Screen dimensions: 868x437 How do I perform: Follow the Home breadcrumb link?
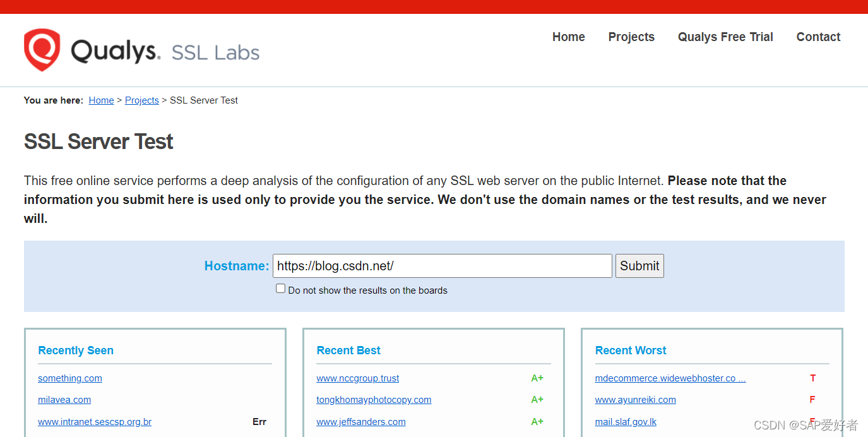pyautogui.click(x=101, y=100)
